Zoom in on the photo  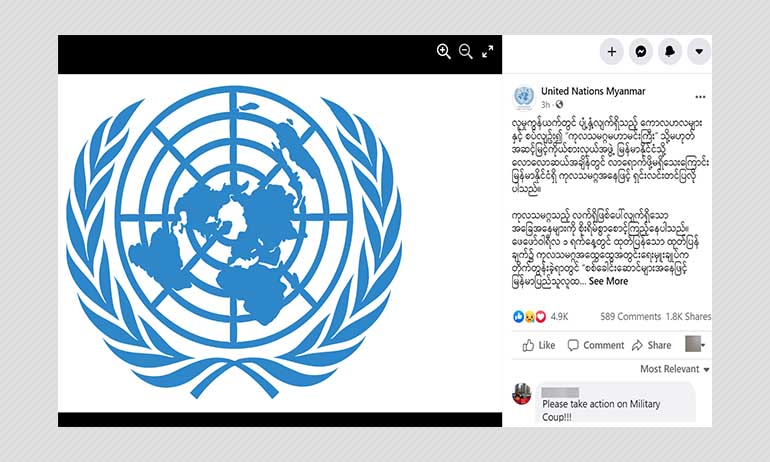443,52
